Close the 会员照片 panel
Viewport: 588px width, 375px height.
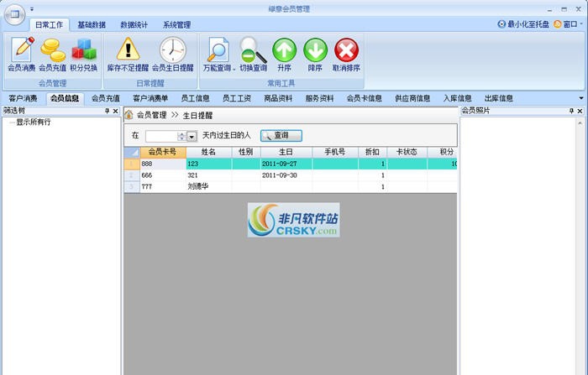[x=580, y=111]
